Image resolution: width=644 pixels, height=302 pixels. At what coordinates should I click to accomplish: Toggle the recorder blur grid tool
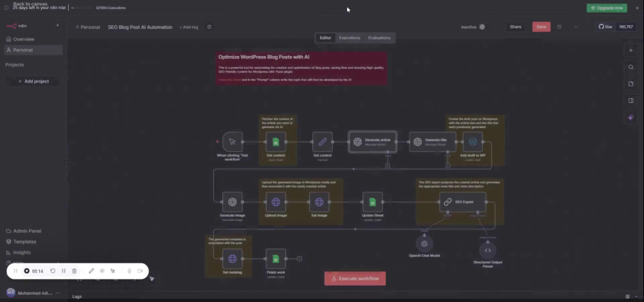(102, 271)
